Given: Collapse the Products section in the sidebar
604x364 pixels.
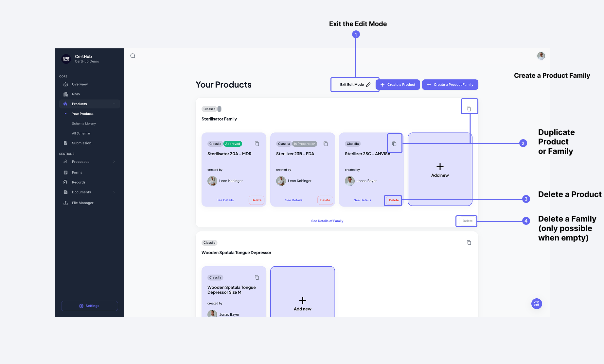Looking at the screenshot, I should 114,104.
